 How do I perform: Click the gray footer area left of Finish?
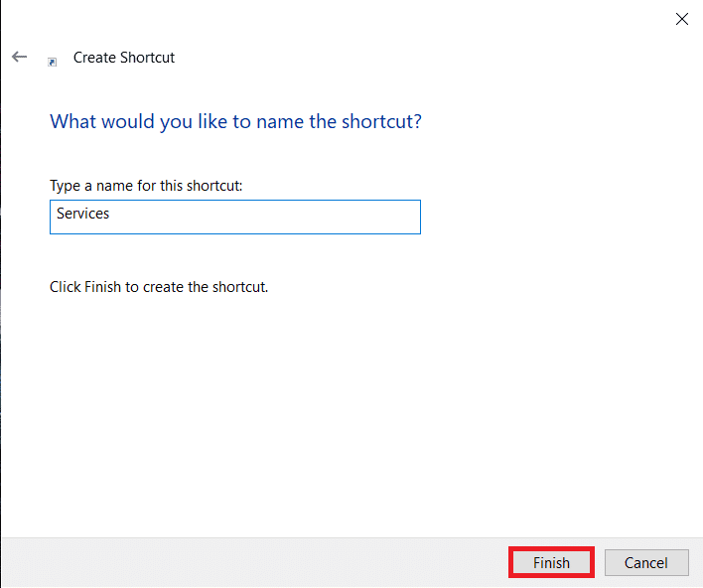click(248, 562)
